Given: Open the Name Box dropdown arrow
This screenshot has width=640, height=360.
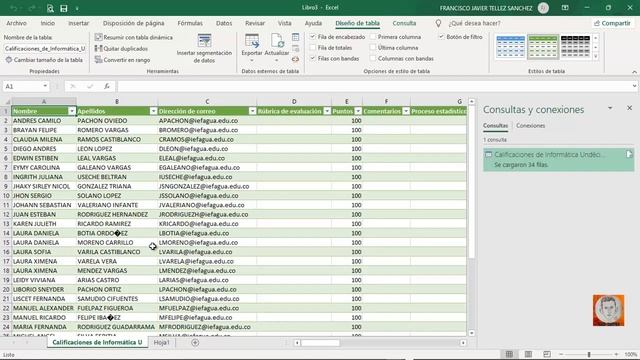Looking at the screenshot, I should (x=45, y=86).
